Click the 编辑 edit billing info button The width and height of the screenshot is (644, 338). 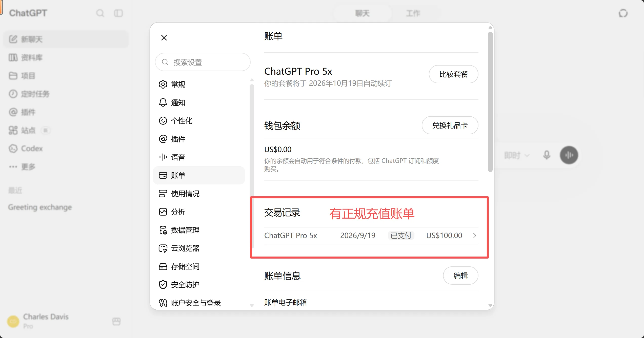click(460, 276)
